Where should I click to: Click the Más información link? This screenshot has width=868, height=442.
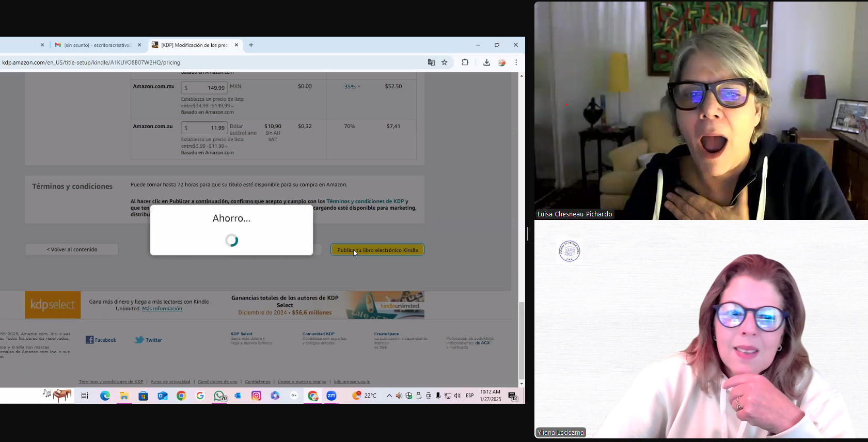click(x=162, y=309)
